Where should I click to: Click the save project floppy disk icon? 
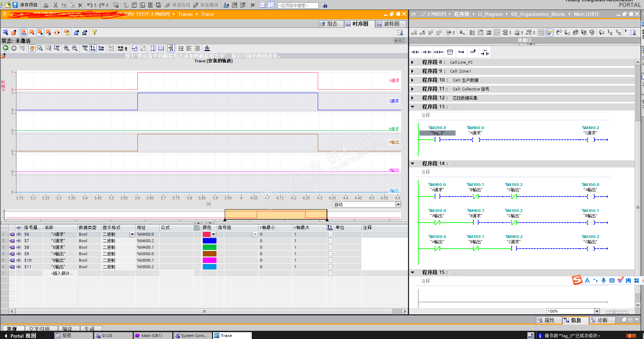[15, 5]
